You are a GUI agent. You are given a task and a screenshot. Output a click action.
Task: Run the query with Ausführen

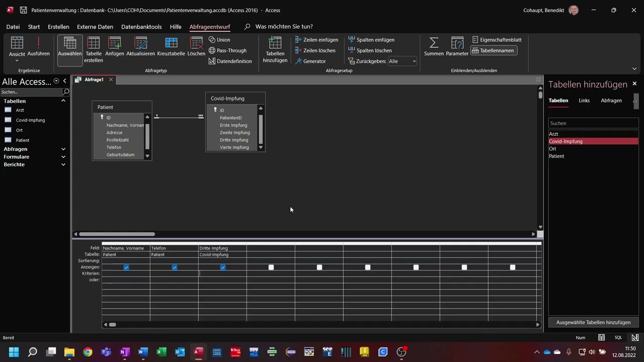click(38, 46)
